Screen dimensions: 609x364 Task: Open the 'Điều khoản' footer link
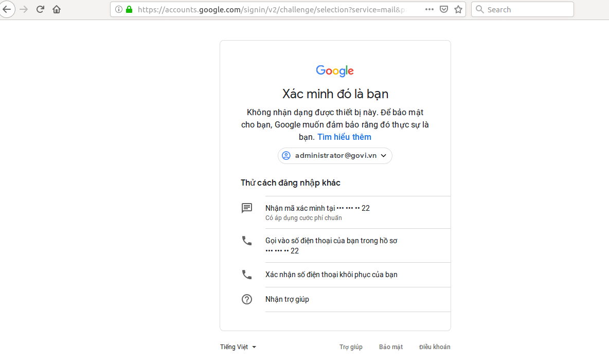(x=435, y=347)
